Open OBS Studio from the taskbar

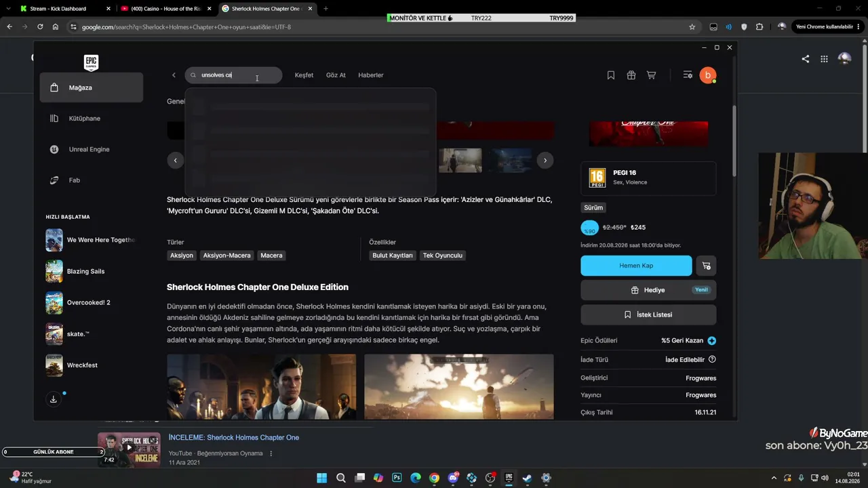(x=490, y=478)
